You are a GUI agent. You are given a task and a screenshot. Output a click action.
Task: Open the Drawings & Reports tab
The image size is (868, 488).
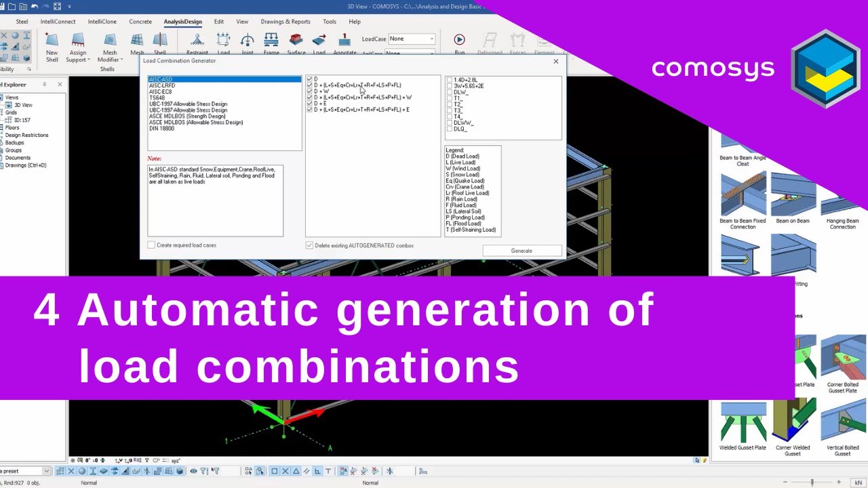285,22
